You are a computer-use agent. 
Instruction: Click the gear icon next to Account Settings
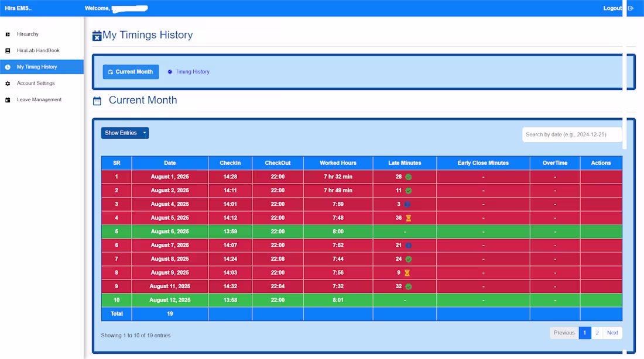pos(8,83)
